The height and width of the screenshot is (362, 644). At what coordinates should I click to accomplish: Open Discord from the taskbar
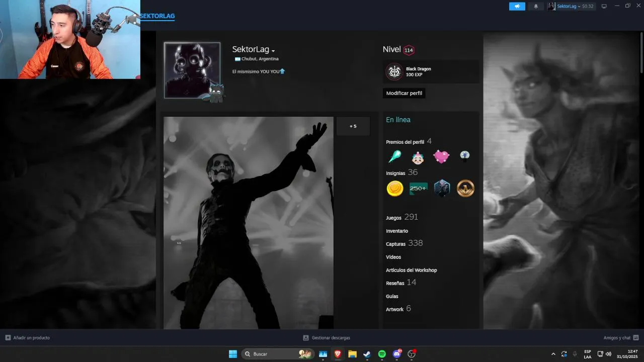(x=396, y=354)
